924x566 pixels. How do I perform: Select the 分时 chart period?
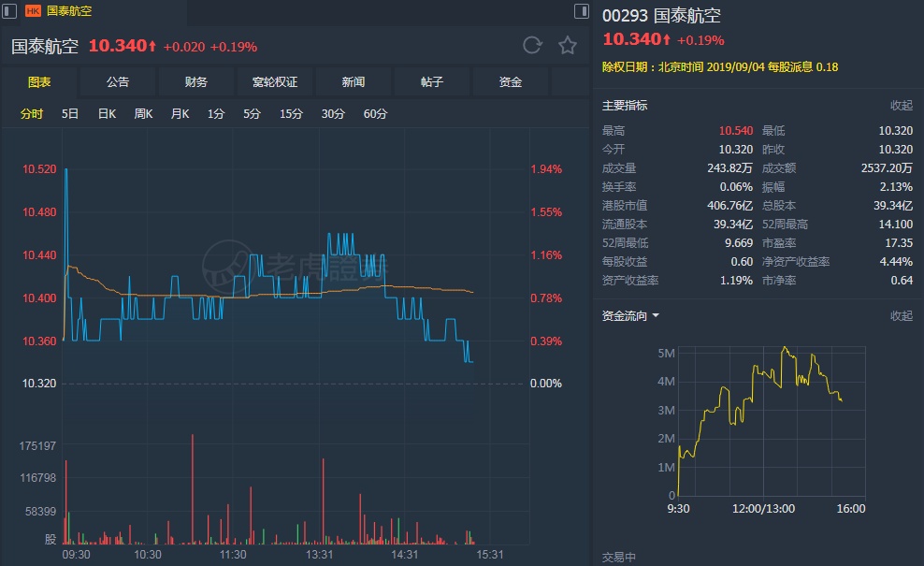tap(32, 114)
